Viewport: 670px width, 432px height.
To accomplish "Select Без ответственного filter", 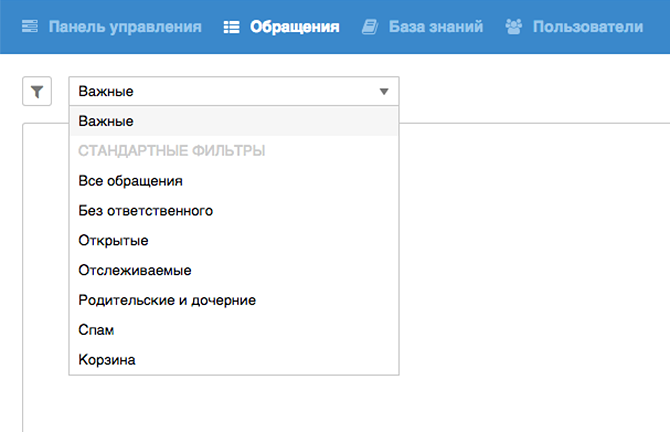I will pyautogui.click(x=234, y=211).
